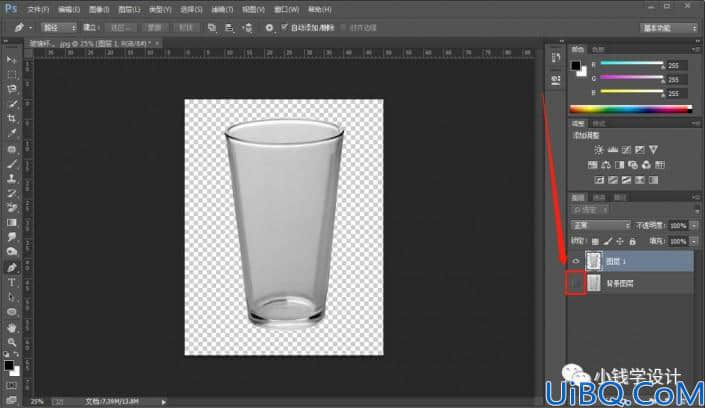Screen dimensions: 705x408
Task: Add a Levels adjustment
Action: click(612, 150)
